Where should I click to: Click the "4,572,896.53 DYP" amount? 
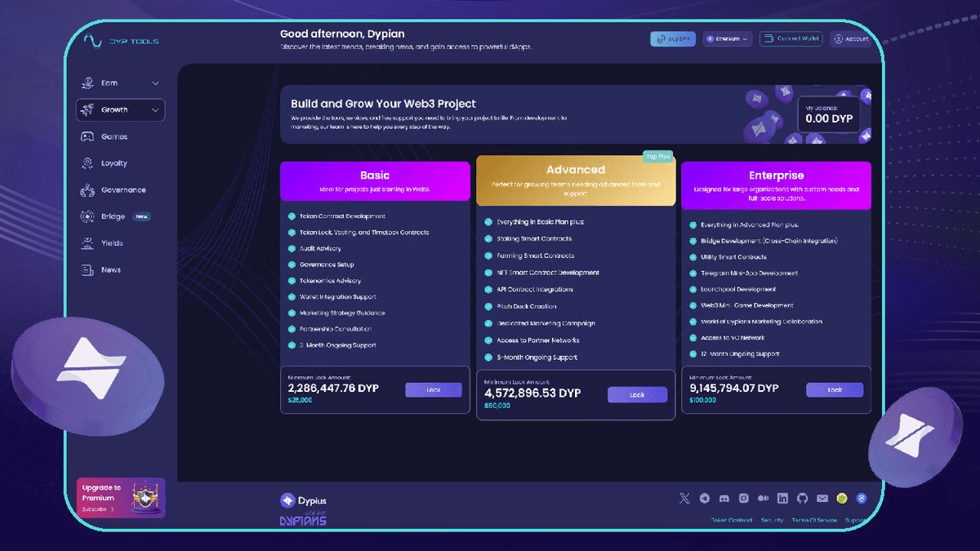532,393
